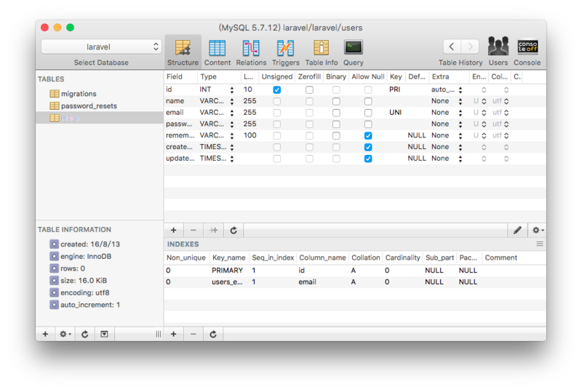
Task: Refresh the indexes list
Action: coord(213,334)
